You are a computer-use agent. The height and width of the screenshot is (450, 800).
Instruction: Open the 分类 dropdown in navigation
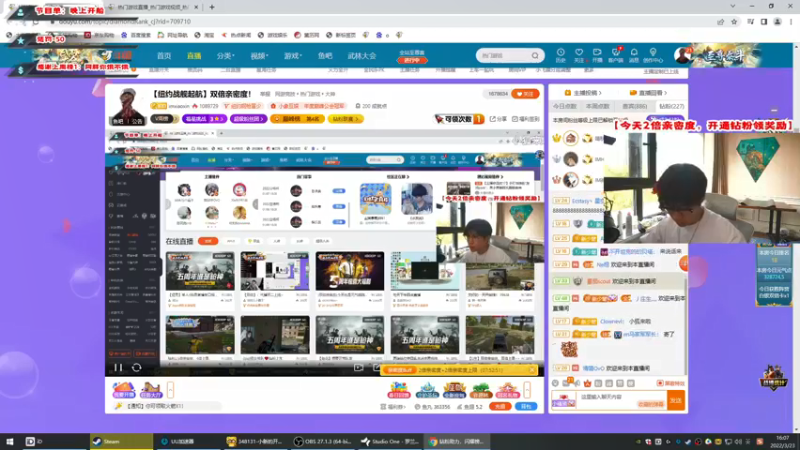click(225, 56)
